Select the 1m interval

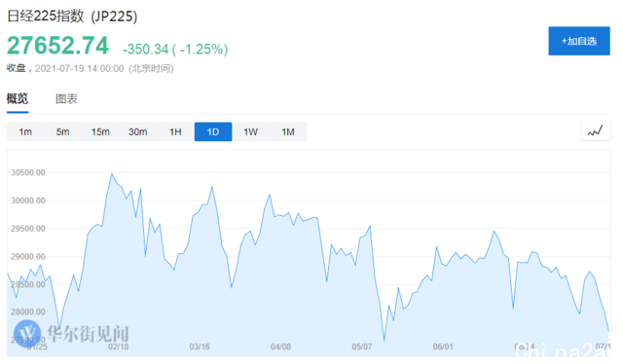coord(25,132)
